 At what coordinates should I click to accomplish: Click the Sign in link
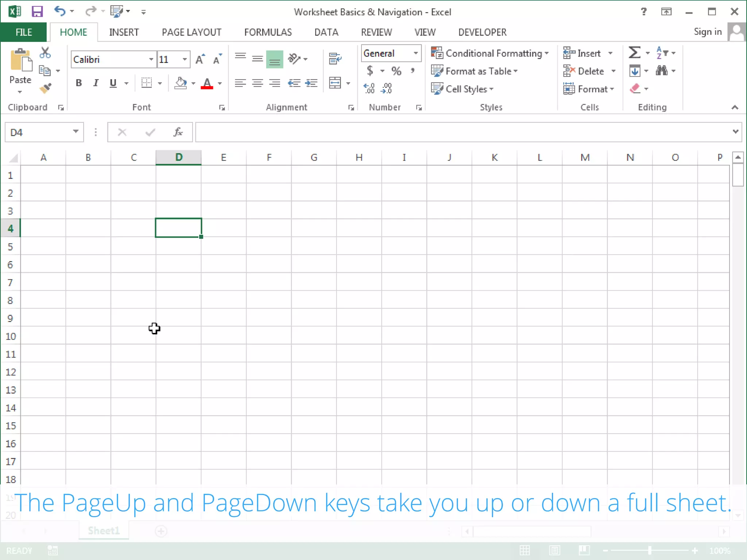[x=708, y=32]
